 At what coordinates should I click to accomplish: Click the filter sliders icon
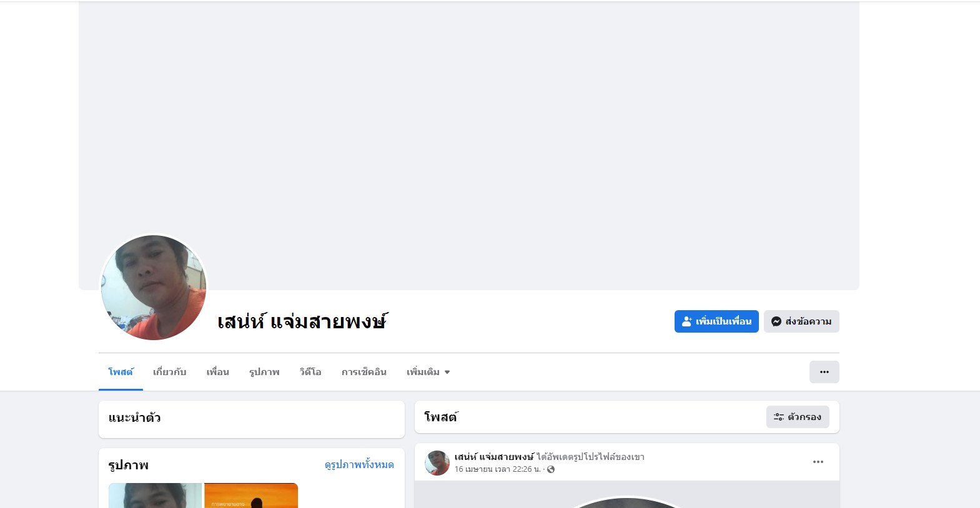[x=779, y=417]
